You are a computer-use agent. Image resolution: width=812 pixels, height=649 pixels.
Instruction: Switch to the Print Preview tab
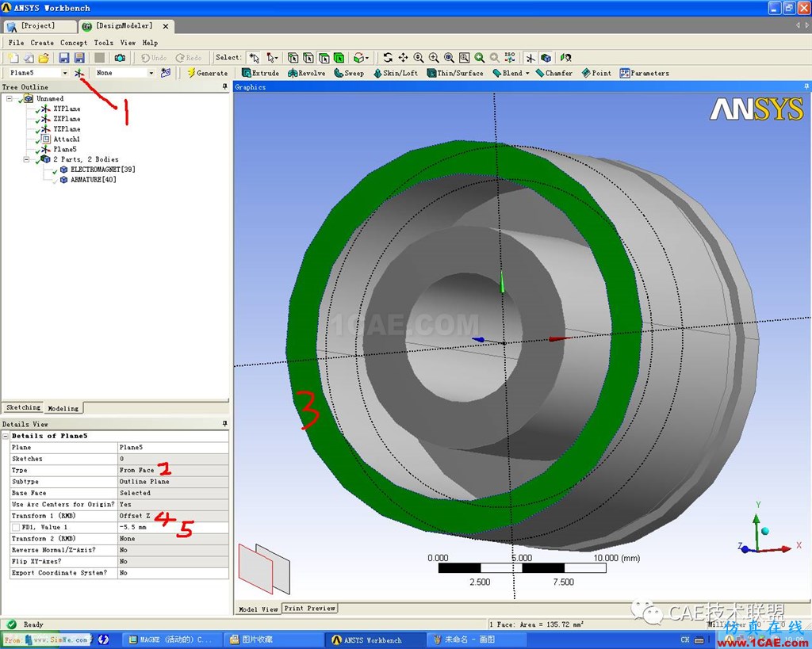310,608
